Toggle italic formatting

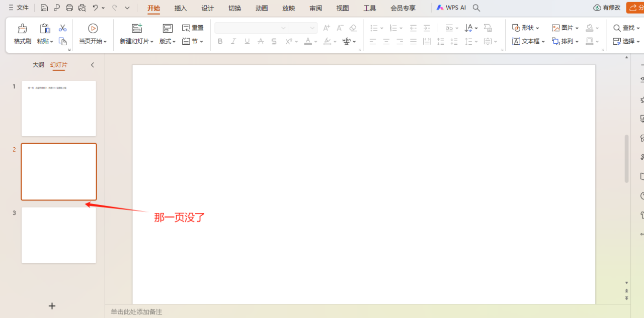(233, 41)
